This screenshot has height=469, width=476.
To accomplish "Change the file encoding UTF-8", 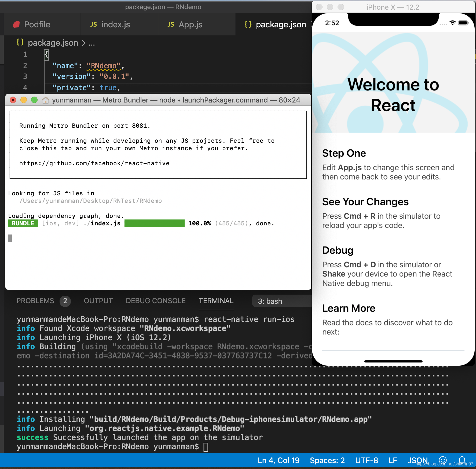I will point(367,460).
